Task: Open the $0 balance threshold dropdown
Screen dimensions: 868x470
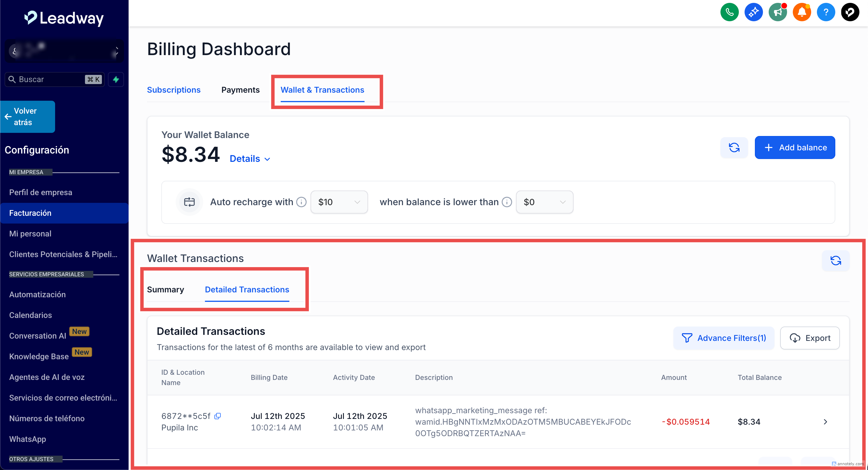Action: point(544,202)
